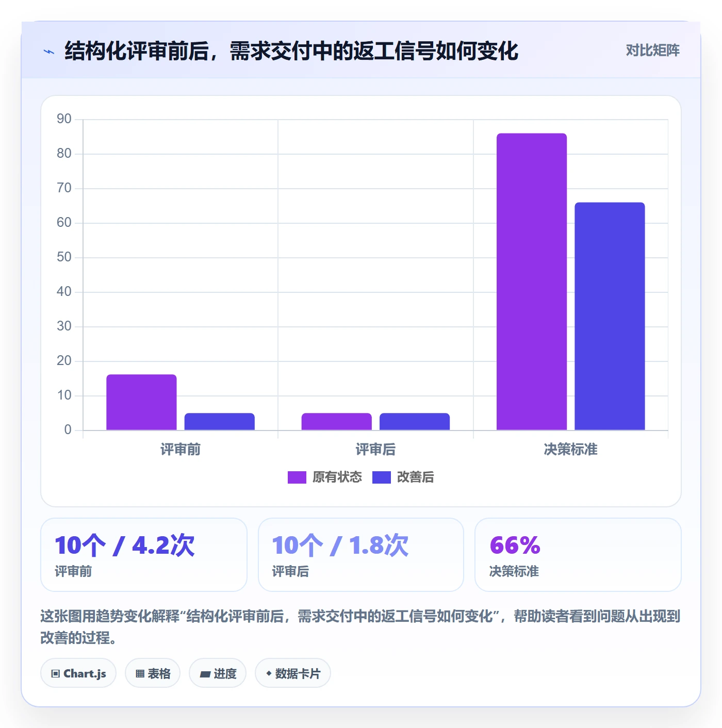This screenshot has height=728, width=722.
Task: Click the title 结构化评审前后，需求交付中的返工信号如何变化
Action: (291, 51)
